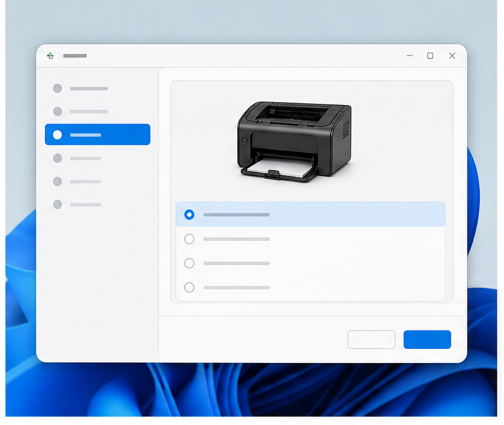Viewport: 504px width, 425px height.
Task: Choose the third radio option under the printer
Action: pyautogui.click(x=189, y=263)
